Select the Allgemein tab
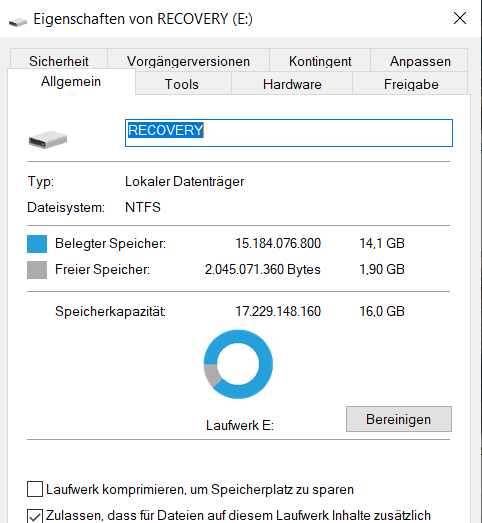Screen dimensions: 482x523 point(71,81)
